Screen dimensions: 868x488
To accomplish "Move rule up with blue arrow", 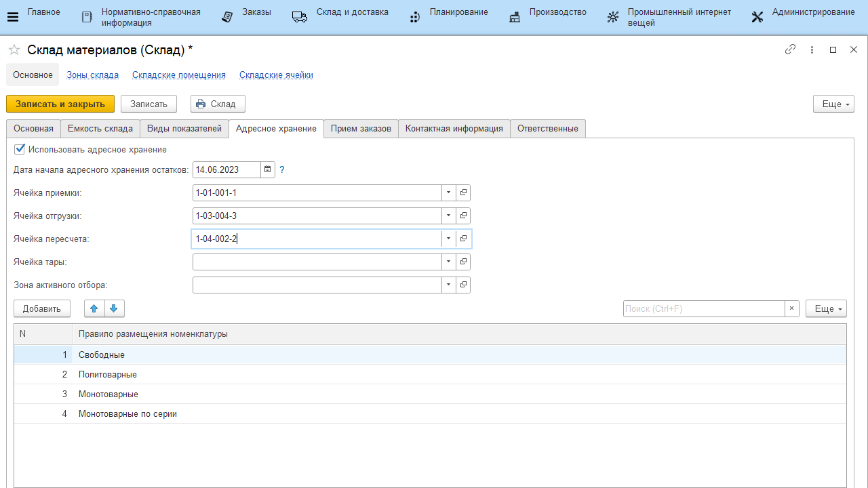I will (94, 308).
